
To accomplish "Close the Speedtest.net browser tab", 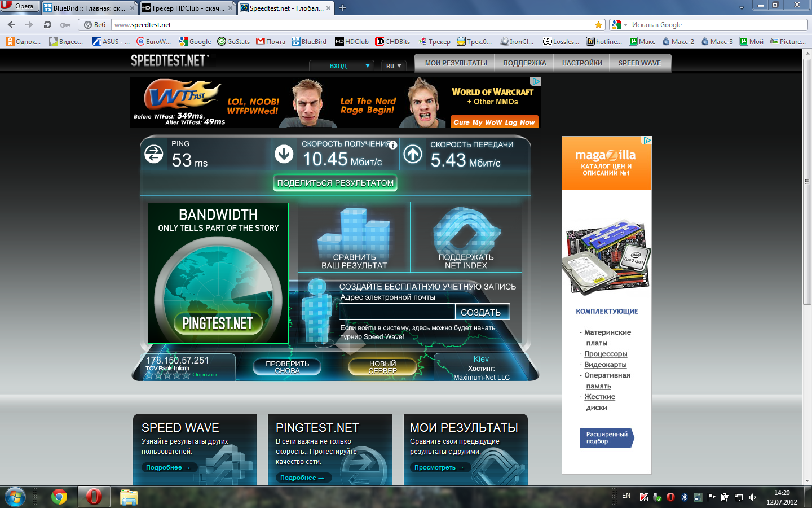I will click(328, 8).
